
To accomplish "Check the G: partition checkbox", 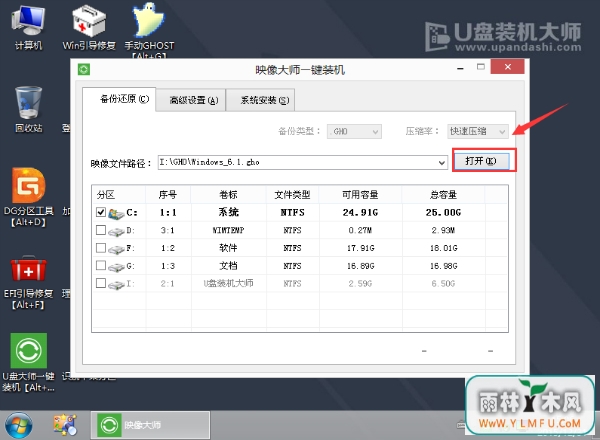I will pyautogui.click(x=101, y=266).
